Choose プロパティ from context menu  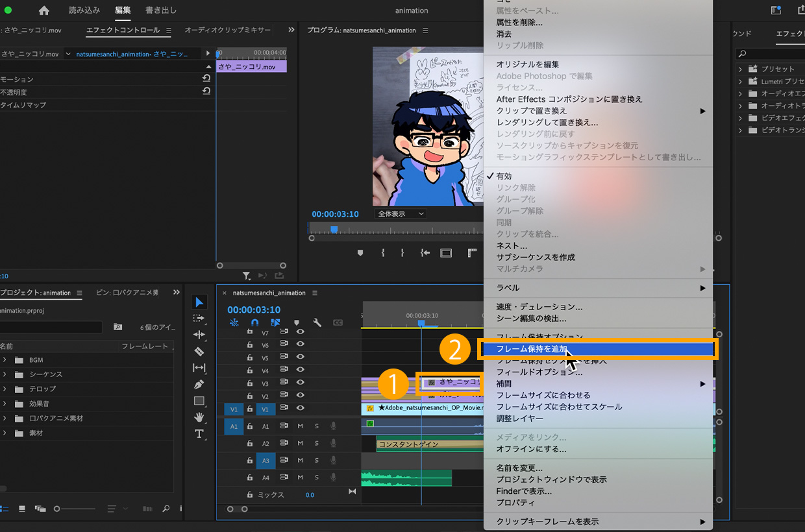tap(598, 503)
